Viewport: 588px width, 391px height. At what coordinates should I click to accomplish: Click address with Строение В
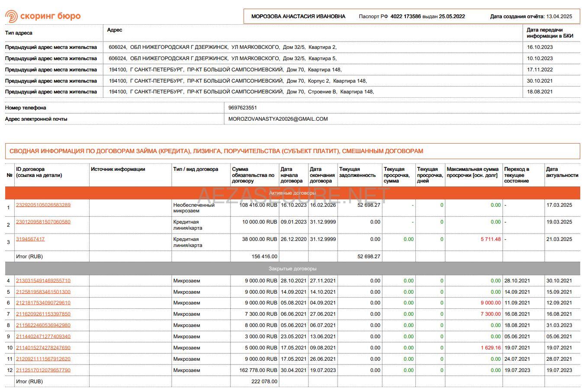point(241,92)
